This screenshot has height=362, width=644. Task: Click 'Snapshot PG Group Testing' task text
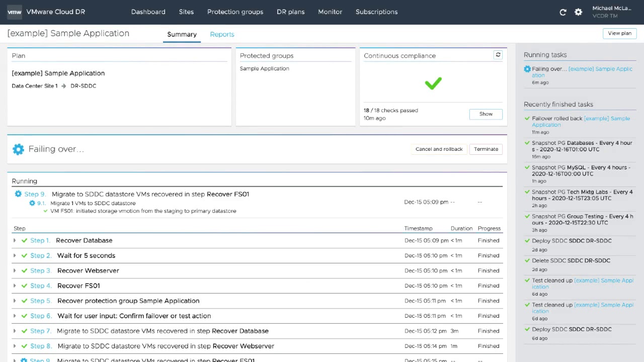click(583, 219)
